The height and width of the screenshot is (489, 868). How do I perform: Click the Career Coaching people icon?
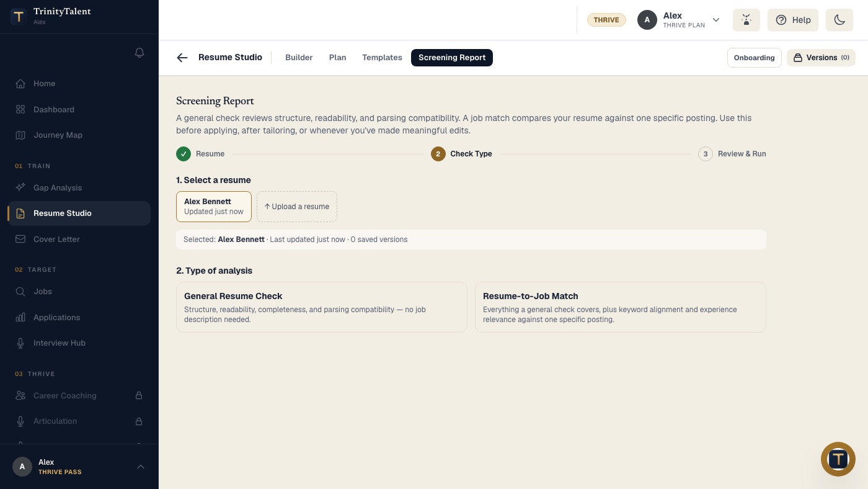(20, 395)
